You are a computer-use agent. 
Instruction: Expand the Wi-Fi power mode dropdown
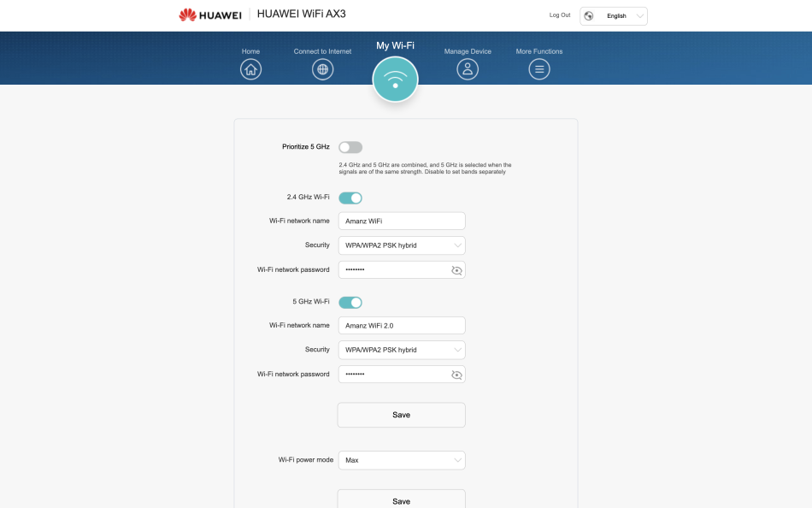point(402,460)
